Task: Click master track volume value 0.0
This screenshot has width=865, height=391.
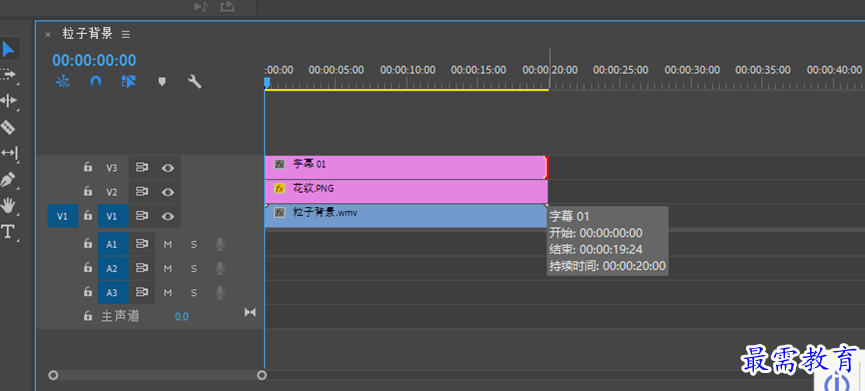Action: [181, 317]
